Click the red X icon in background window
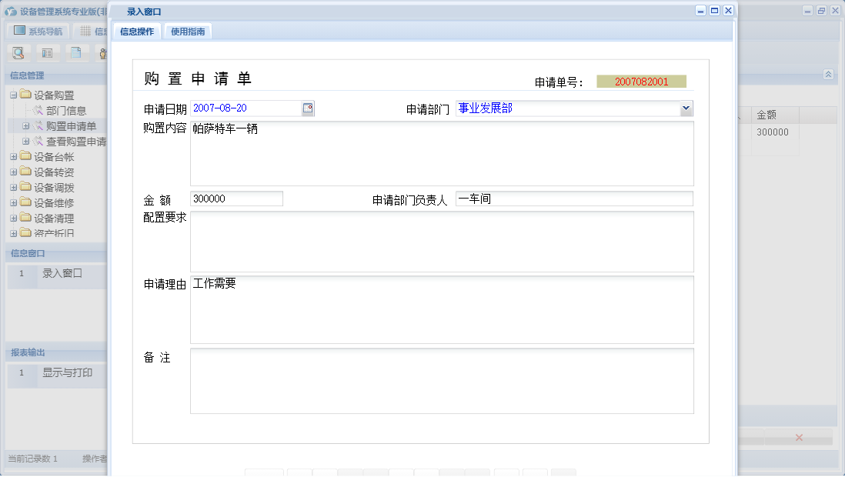 [x=799, y=438]
